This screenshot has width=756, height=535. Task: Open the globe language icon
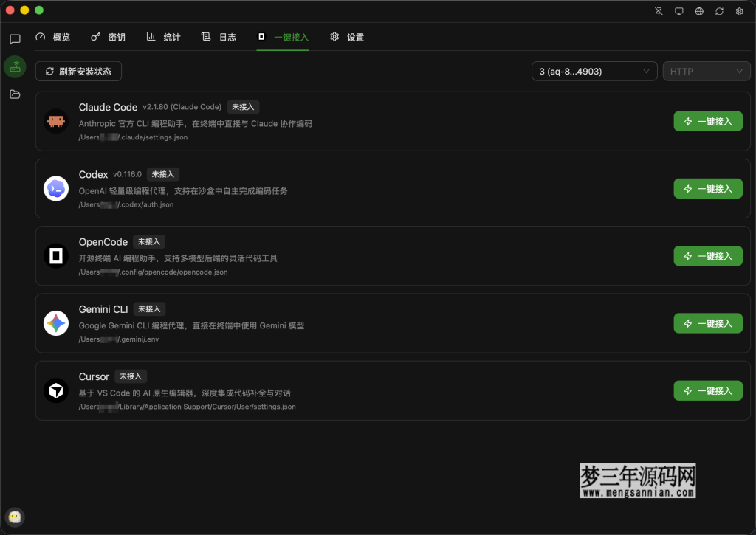(x=699, y=11)
